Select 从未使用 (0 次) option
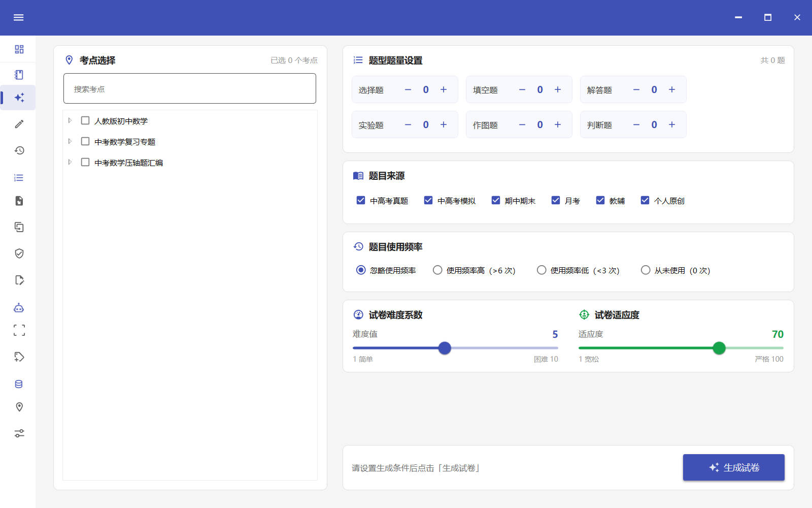Image resolution: width=812 pixels, height=508 pixels. (x=646, y=270)
